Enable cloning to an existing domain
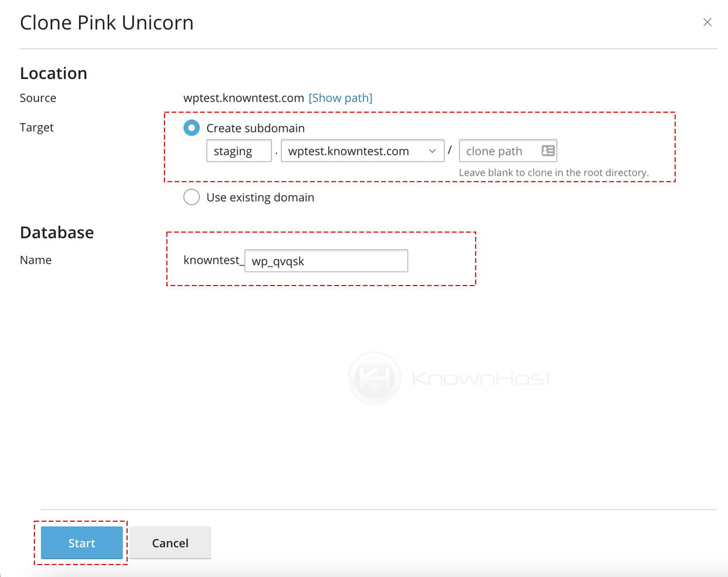Viewport: 728px width, 577px height. point(191,197)
